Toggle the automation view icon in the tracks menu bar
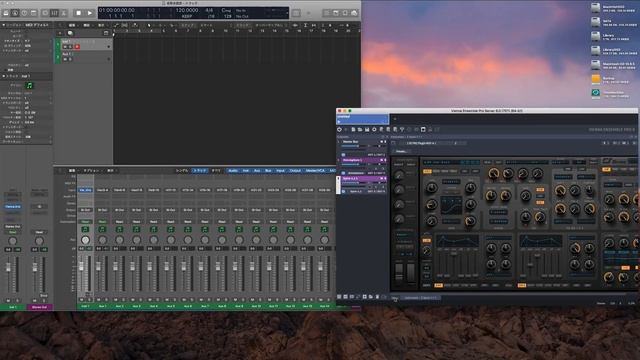This screenshot has width=640, height=360. coord(116,25)
